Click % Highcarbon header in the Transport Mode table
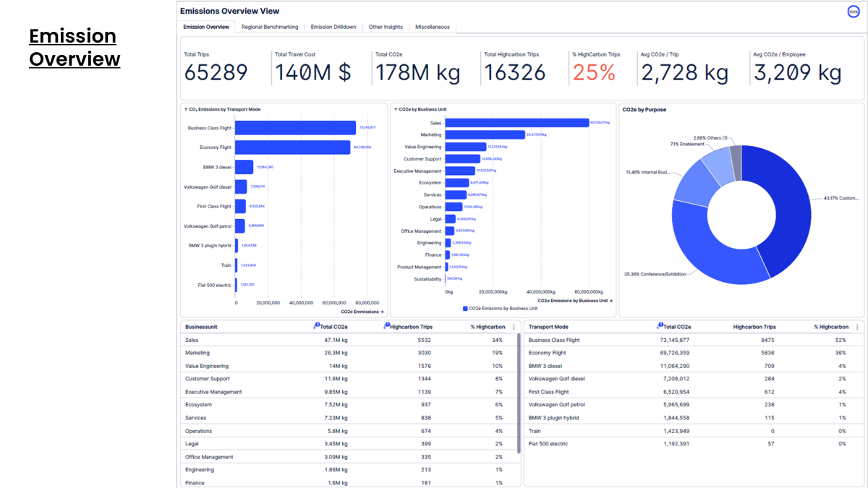 tap(831, 327)
